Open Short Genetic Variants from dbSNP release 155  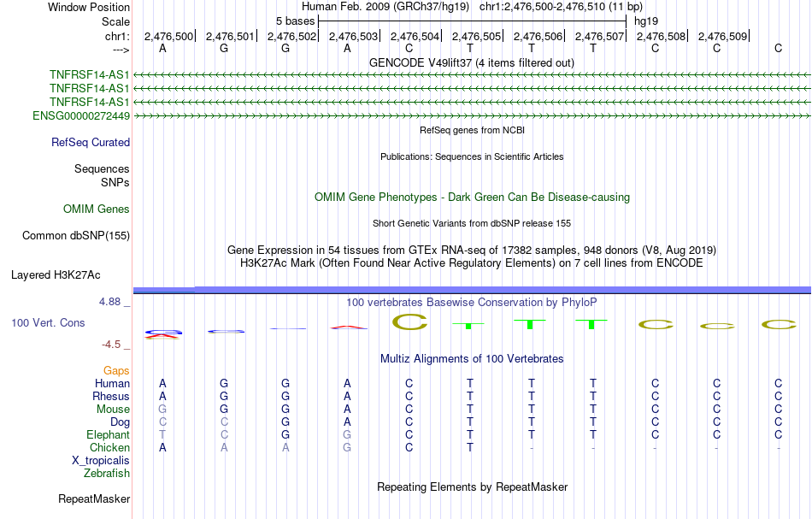(472, 224)
